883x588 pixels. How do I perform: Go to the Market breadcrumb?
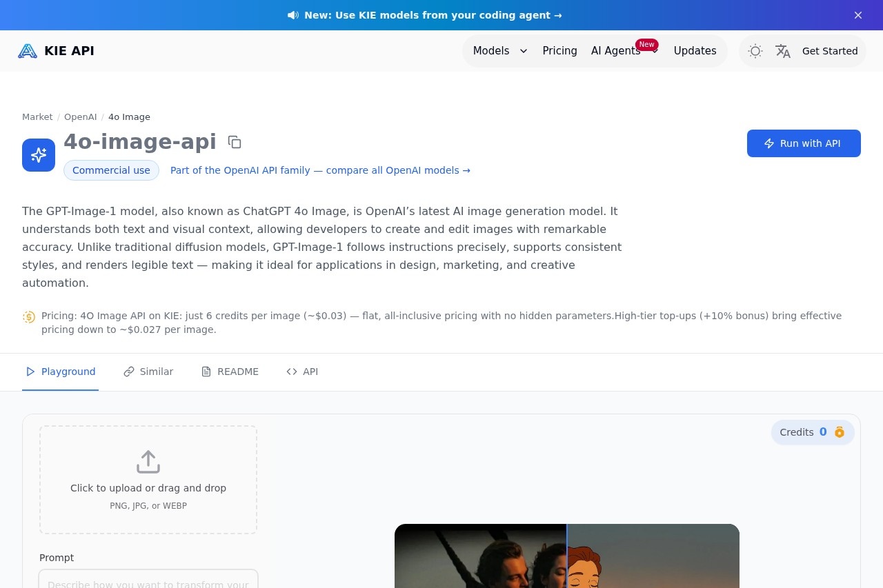click(37, 117)
